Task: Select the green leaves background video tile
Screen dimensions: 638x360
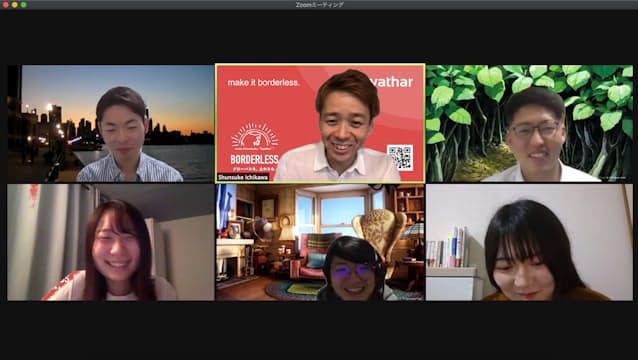Action: 529,123
